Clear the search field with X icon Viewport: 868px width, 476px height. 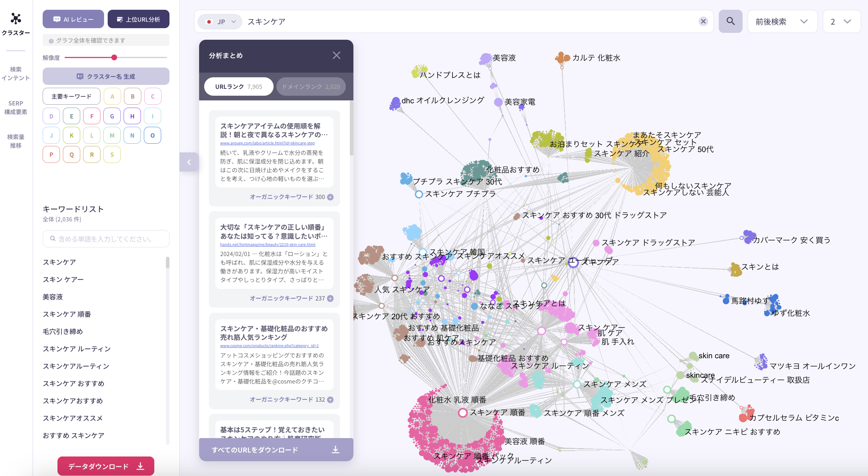point(703,21)
